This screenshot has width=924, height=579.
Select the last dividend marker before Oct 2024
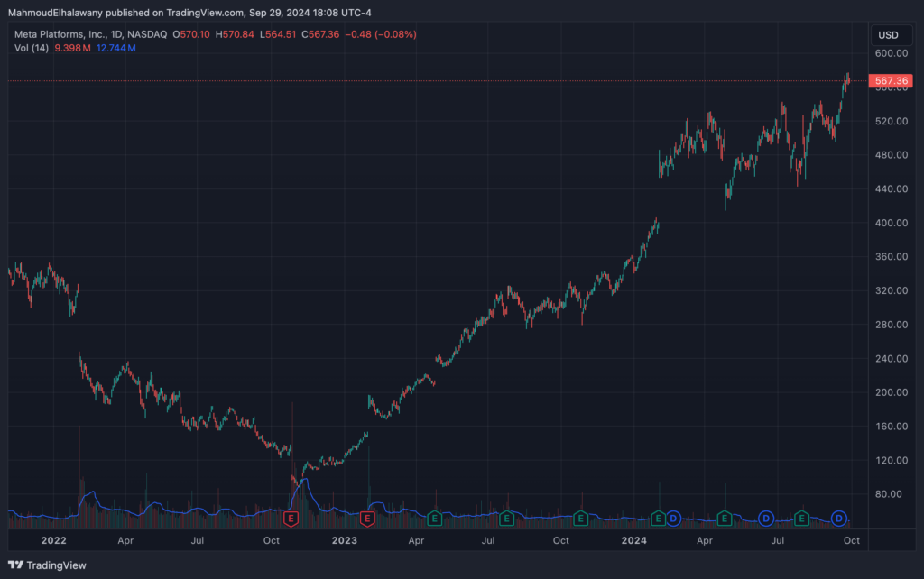click(839, 519)
